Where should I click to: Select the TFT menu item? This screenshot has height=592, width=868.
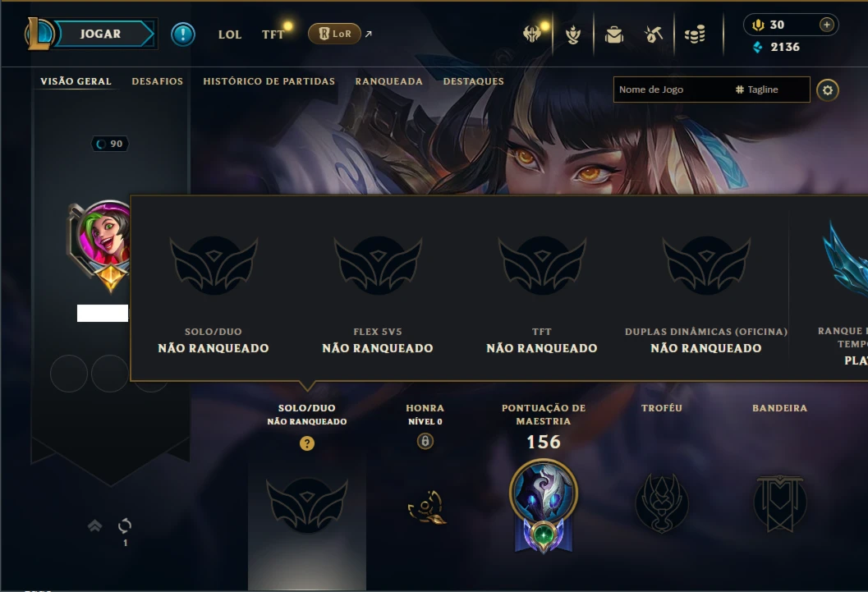(273, 34)
